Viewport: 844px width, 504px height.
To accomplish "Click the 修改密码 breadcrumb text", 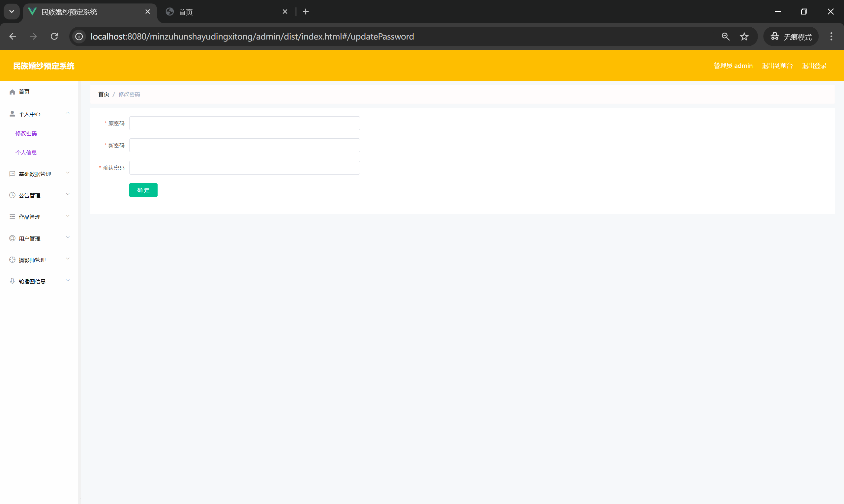I will click(129, 94).
